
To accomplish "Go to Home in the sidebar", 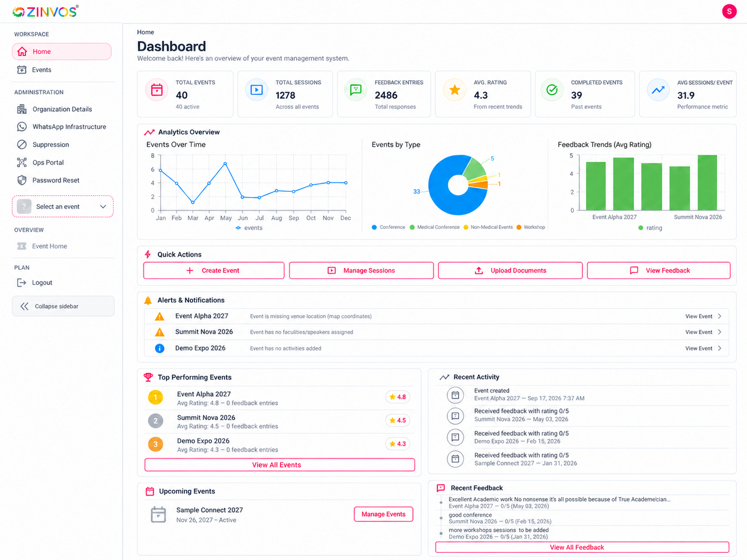I will [x=62, y=52].
